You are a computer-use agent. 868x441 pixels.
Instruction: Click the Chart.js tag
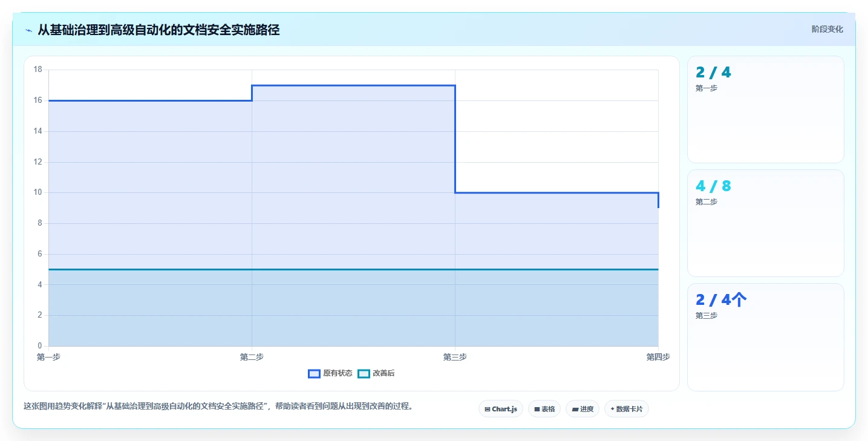coord(501,409)
